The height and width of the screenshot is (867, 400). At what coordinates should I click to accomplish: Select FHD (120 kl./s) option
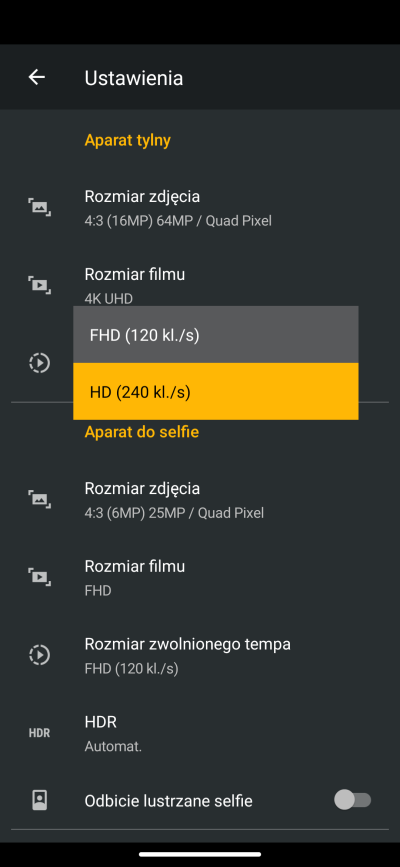pyautogui.click(x=216, y=335)
